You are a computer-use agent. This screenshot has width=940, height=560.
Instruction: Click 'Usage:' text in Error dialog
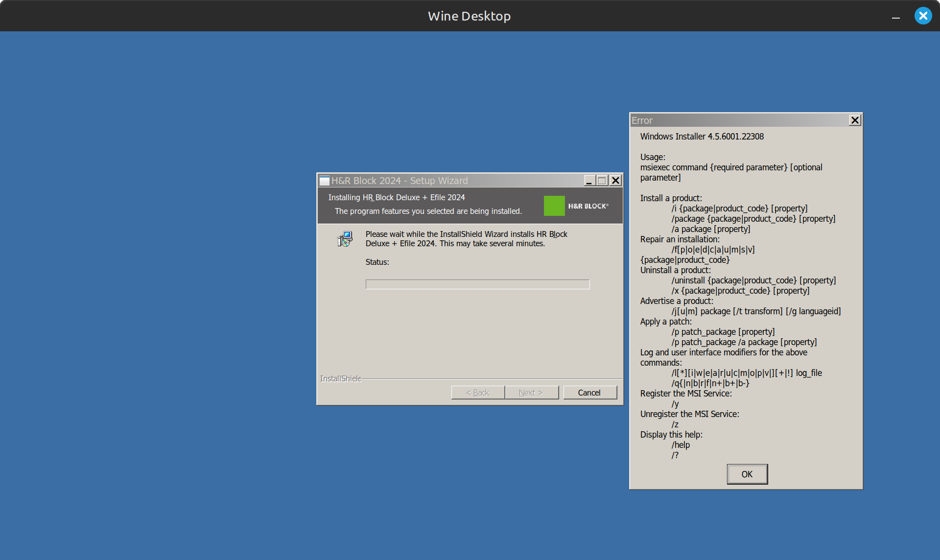pyautogui.click(x=653, y=157)
